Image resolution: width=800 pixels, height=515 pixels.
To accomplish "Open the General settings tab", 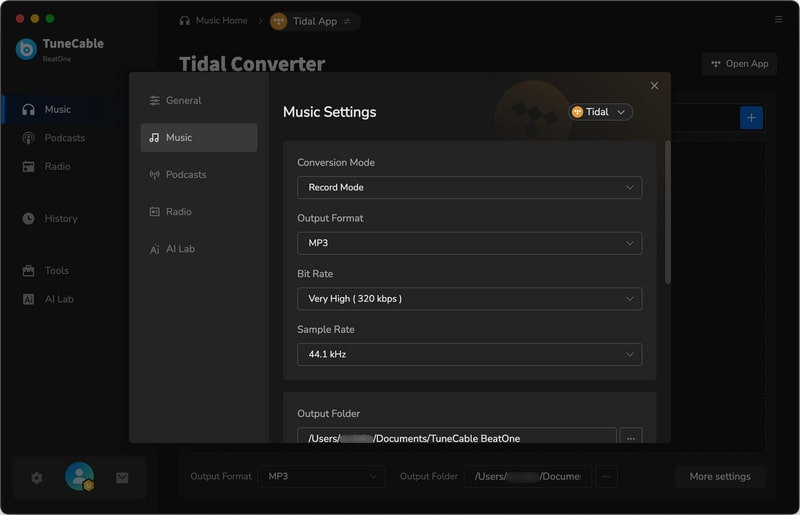I will tap(198, 101).
